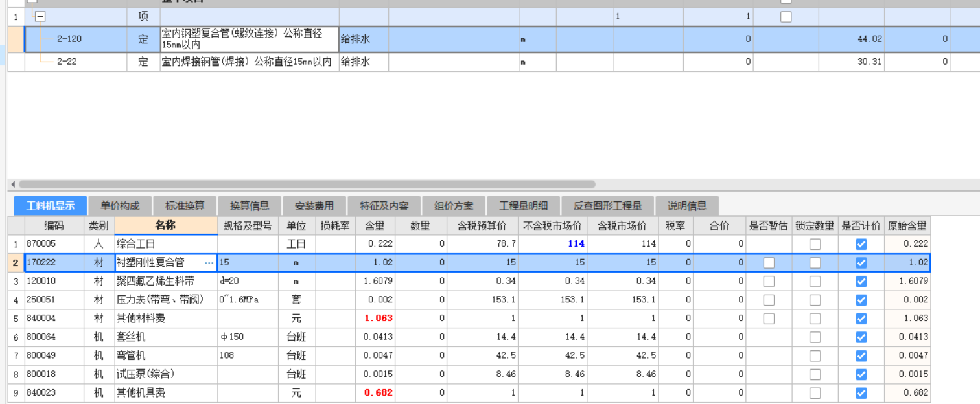This screenshot has width=980, height=404.
Task: Click the 损耗率 column header
Action: click(x=335, y=225)
